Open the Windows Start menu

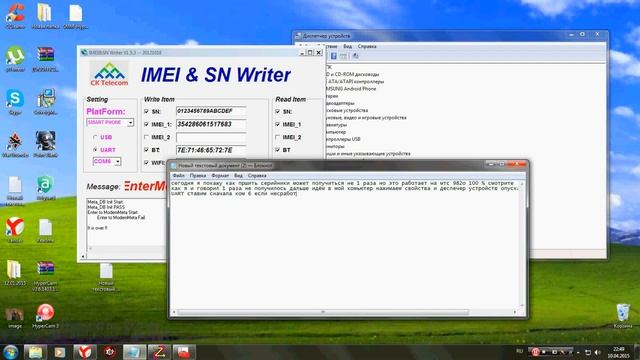(10, 352)
